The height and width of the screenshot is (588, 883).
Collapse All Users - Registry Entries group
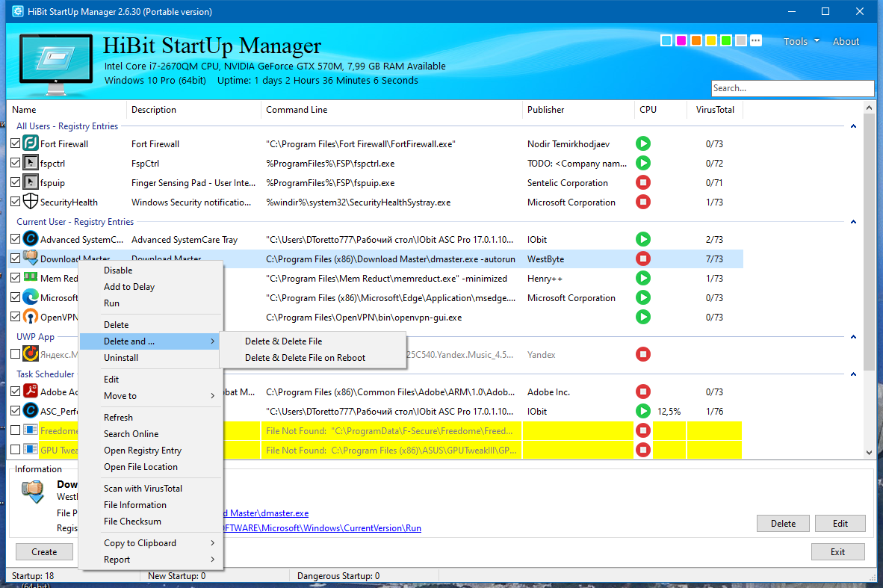click(853, 126)
